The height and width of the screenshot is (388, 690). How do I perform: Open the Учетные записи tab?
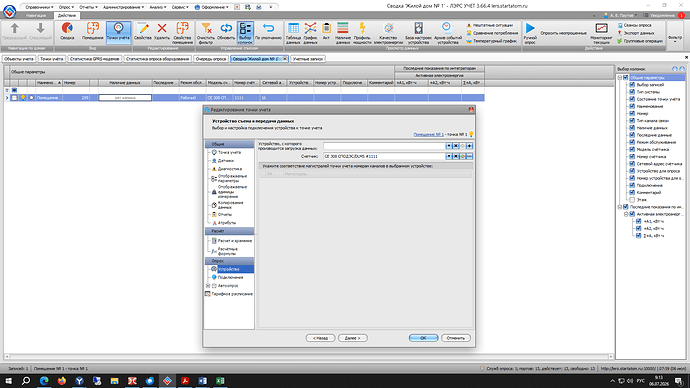(308, 59)
